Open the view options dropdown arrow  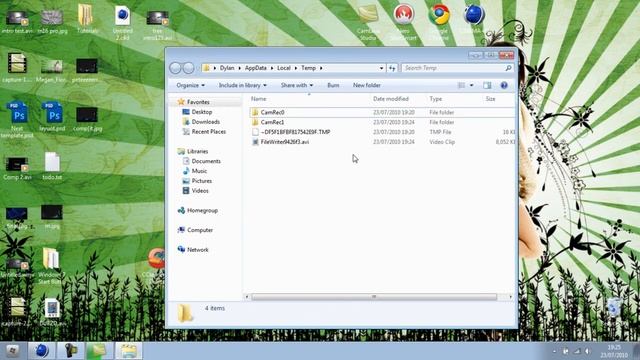471,85
